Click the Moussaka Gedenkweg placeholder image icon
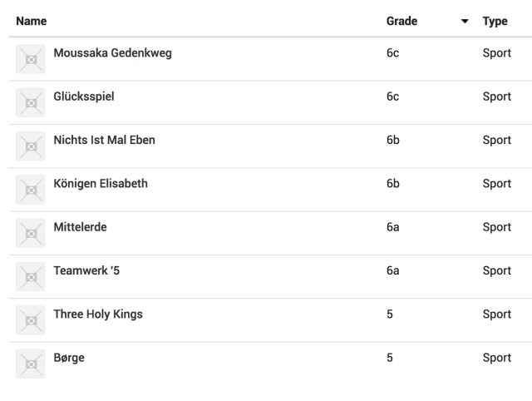This screenshot has width=532, height=401. [31, 59]
